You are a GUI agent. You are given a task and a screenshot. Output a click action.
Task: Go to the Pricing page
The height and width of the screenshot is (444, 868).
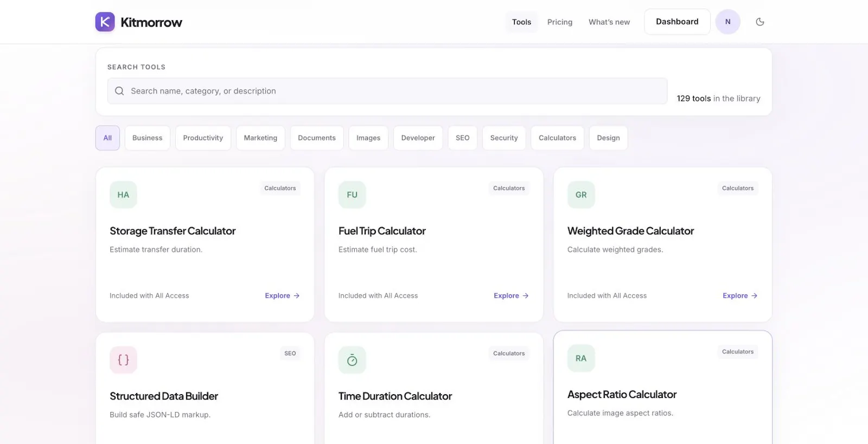[560, 22]
